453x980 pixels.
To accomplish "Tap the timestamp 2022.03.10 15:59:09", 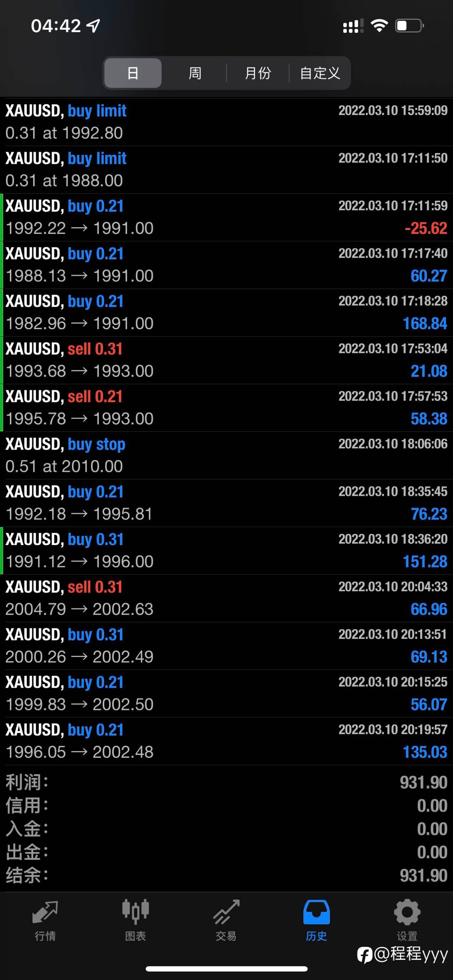I will (393, 110).
